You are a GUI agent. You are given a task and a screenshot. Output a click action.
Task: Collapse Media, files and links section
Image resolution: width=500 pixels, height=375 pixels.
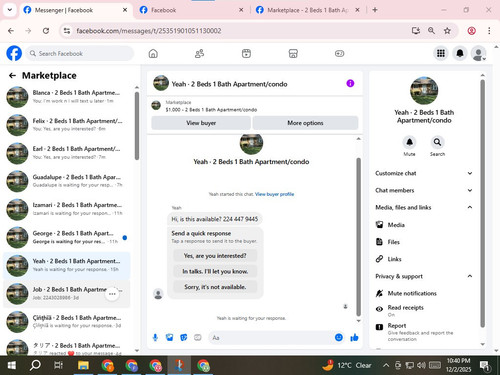coord(424,207)
